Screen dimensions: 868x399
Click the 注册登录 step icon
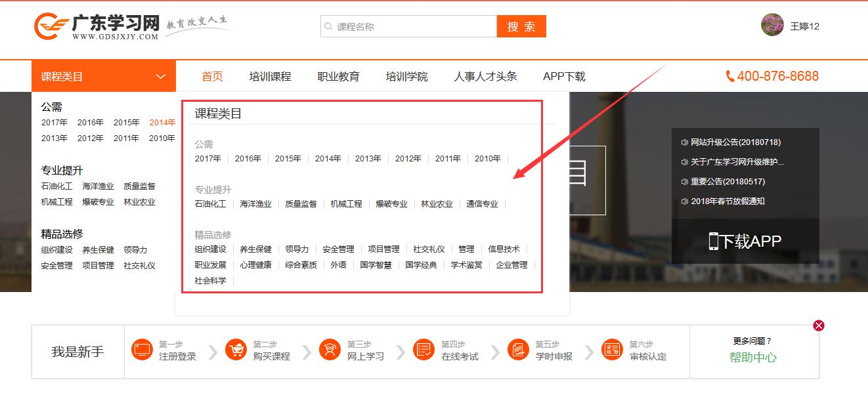coord(142,350)
